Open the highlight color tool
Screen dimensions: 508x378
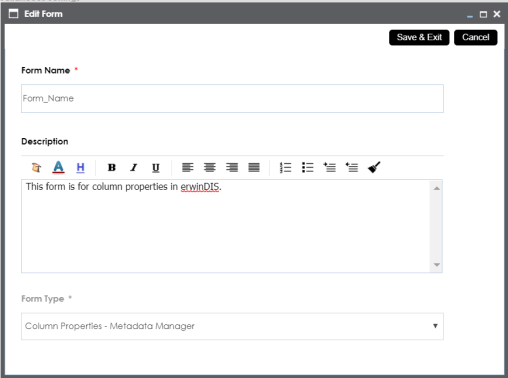[x=80, y=167]
